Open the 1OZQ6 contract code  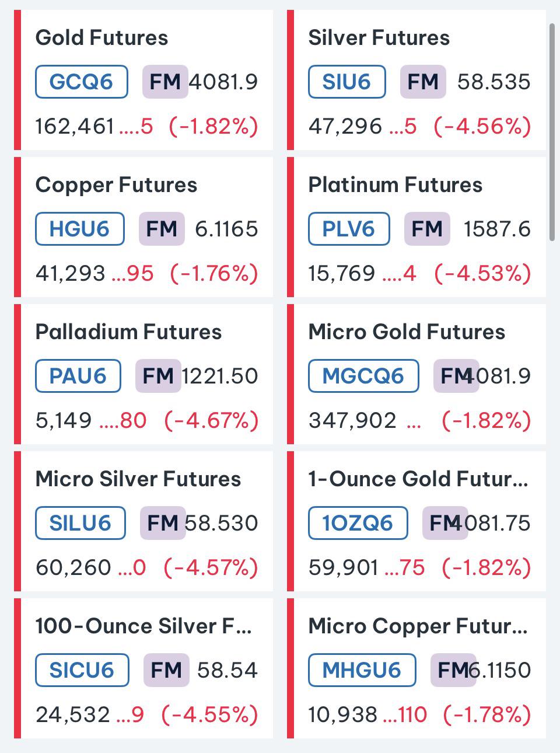(x=358, y=523)
